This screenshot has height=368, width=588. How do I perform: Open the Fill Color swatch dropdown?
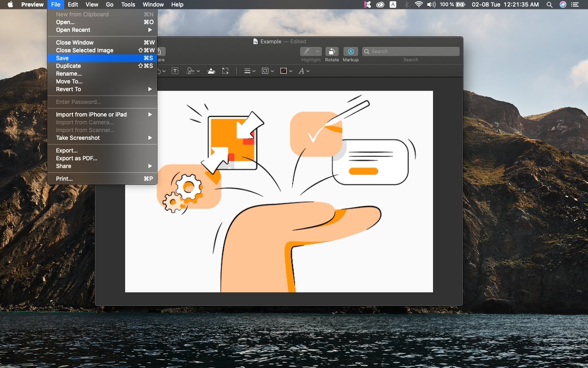tap(286, 71)
